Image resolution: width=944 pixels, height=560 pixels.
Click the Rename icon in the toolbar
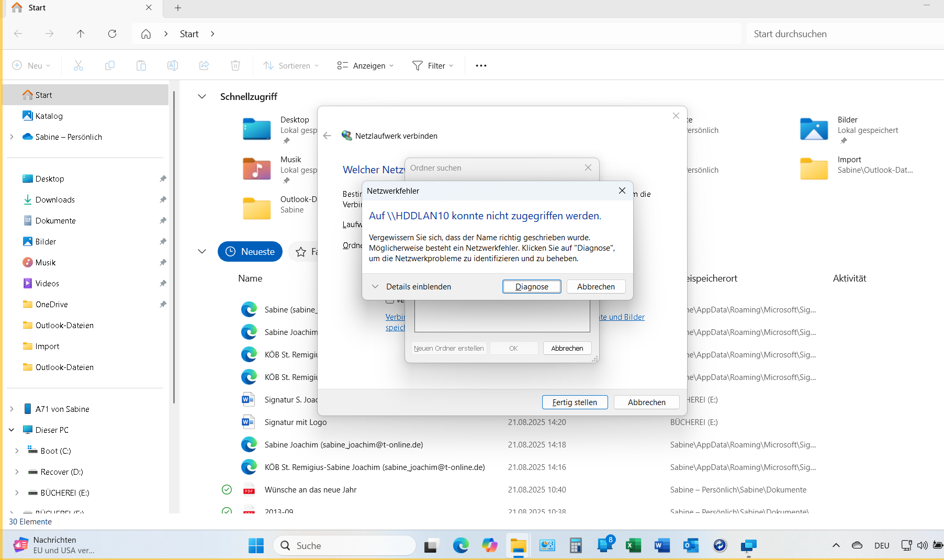172,65
